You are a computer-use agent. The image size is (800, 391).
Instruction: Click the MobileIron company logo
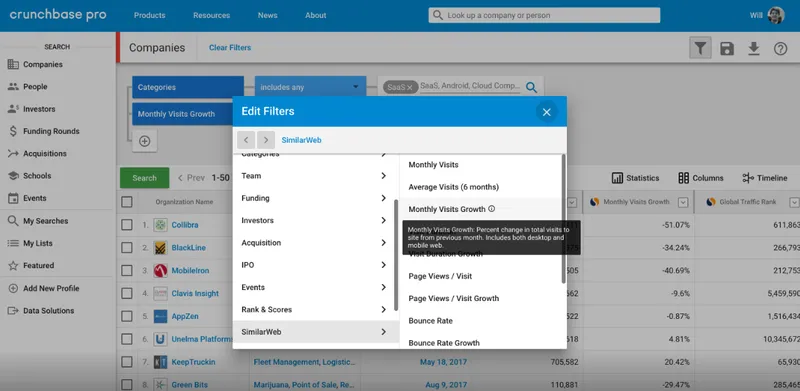pos(160,271)
